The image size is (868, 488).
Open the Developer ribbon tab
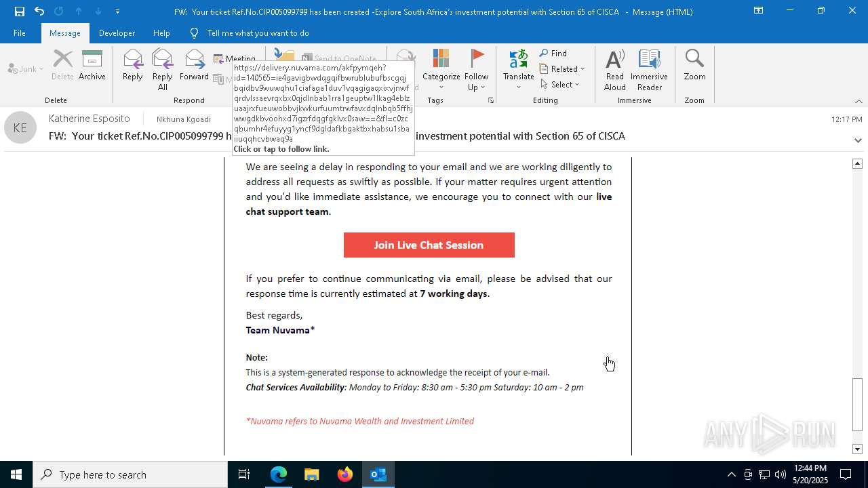(x=117, y=33)
